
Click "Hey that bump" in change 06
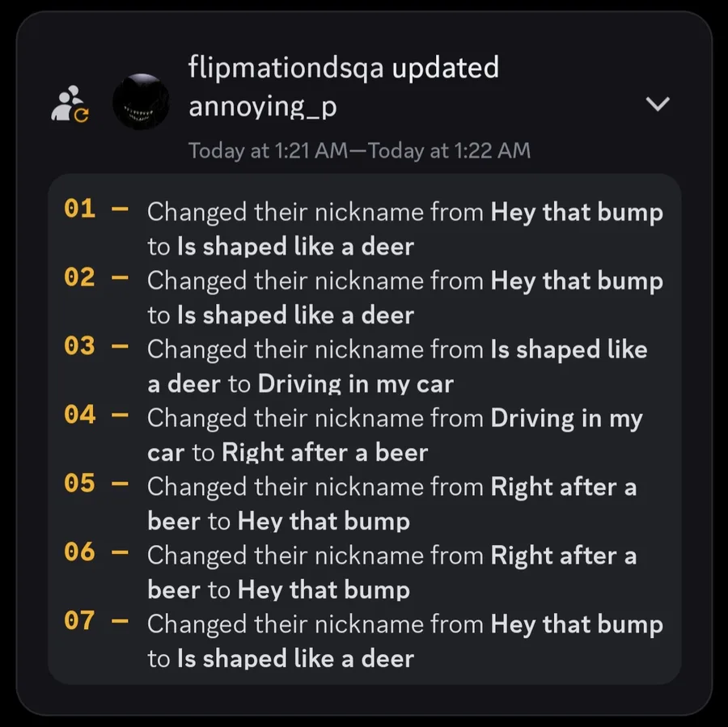pyautogui.click(x=324, y=590)
